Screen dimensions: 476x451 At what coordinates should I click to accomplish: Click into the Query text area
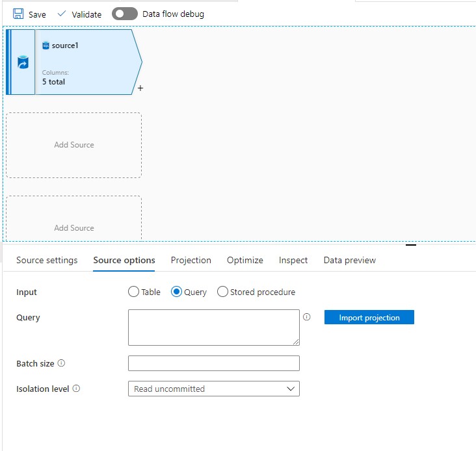pyautogui.click(x=214, y=328)
